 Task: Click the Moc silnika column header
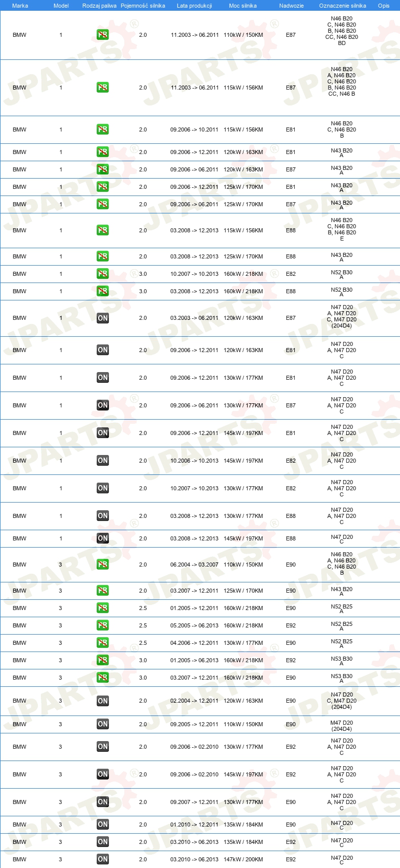tap(243, 6)
